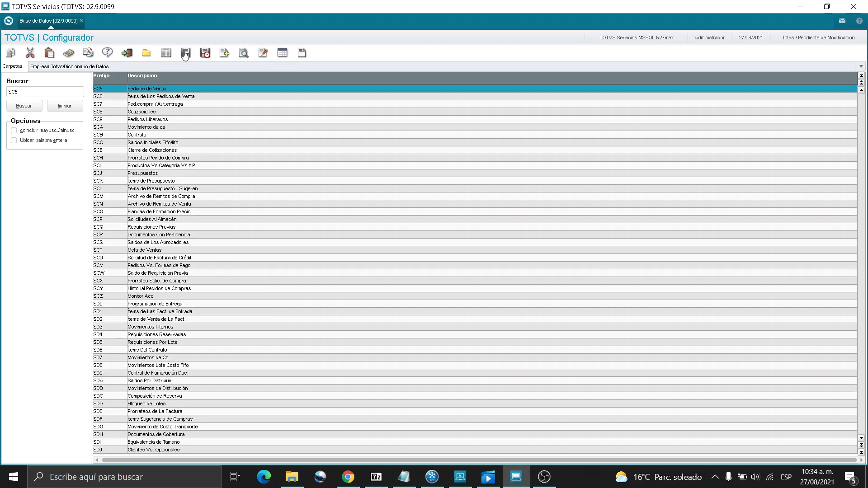Click the Paste clipboard icon
The width and height of the screenshot is (868, 488).
tap(49, 53)
